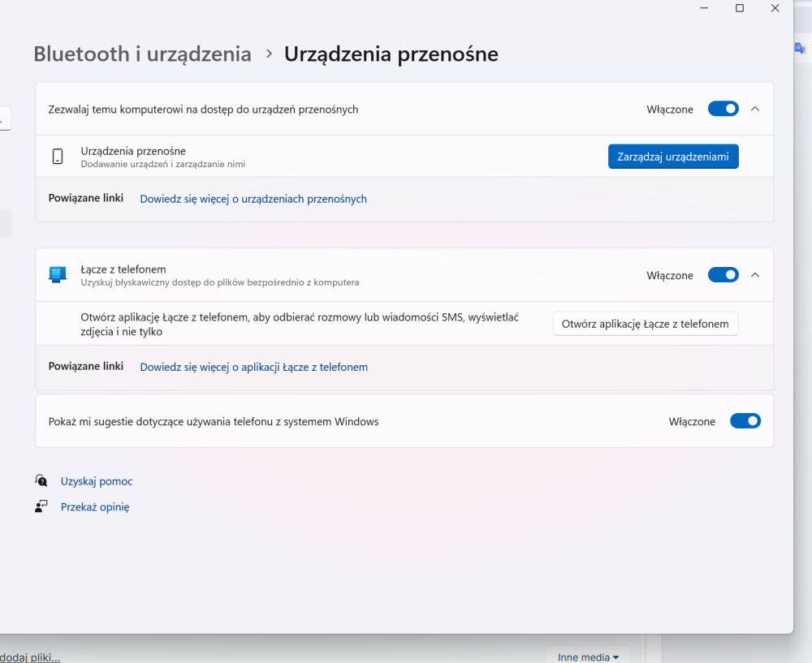The width and height of the screenshot is (812, 663).
Task: Navigate back via Bluetooth i urządzenia breadcrumb
Action: click(142, 54)
